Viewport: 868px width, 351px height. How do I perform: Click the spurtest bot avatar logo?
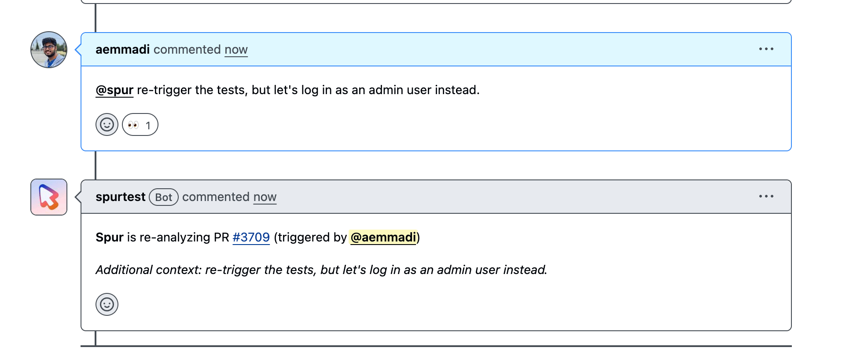(49, 197)
